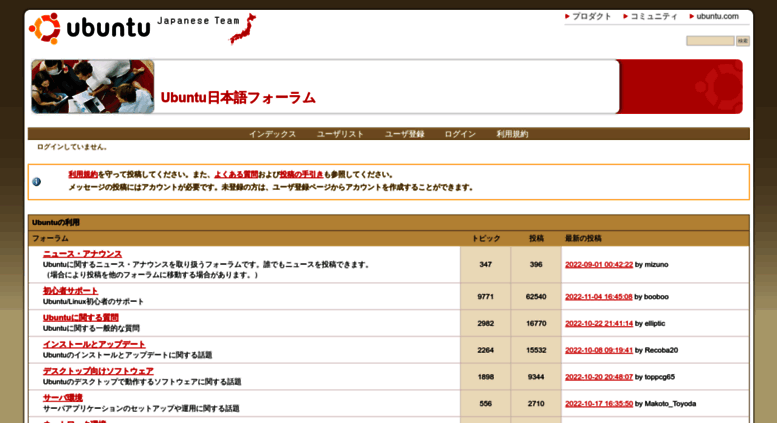777x423 pixels.
Task: Click the ログインしていません status text
Action: [72, 147]
